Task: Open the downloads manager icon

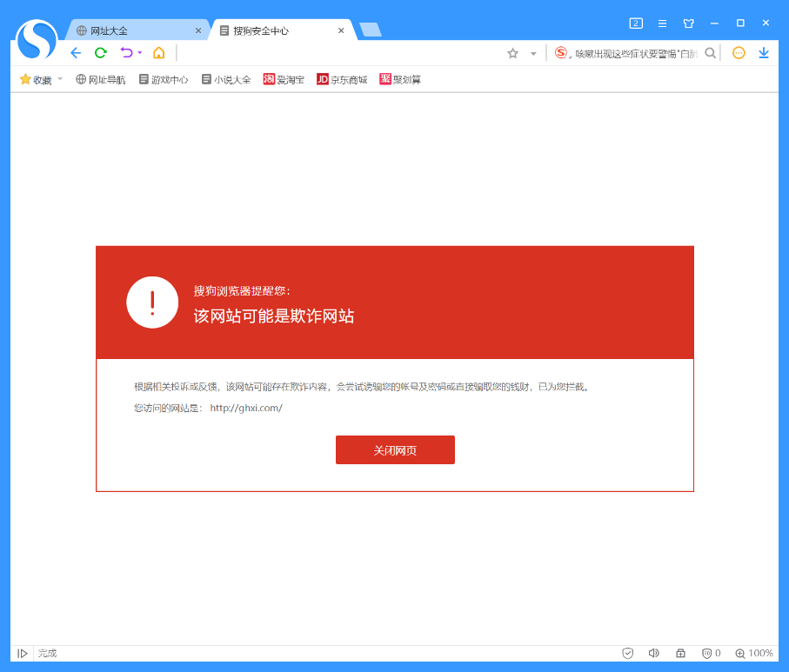Action: 764,52
